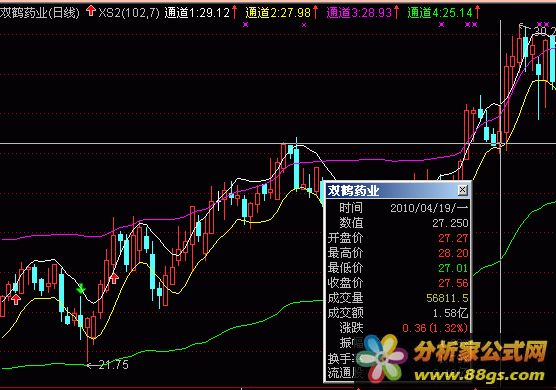Select the green down-arrow sell signal on chart
Screen dimensions: 556x390
pos(81,289)
